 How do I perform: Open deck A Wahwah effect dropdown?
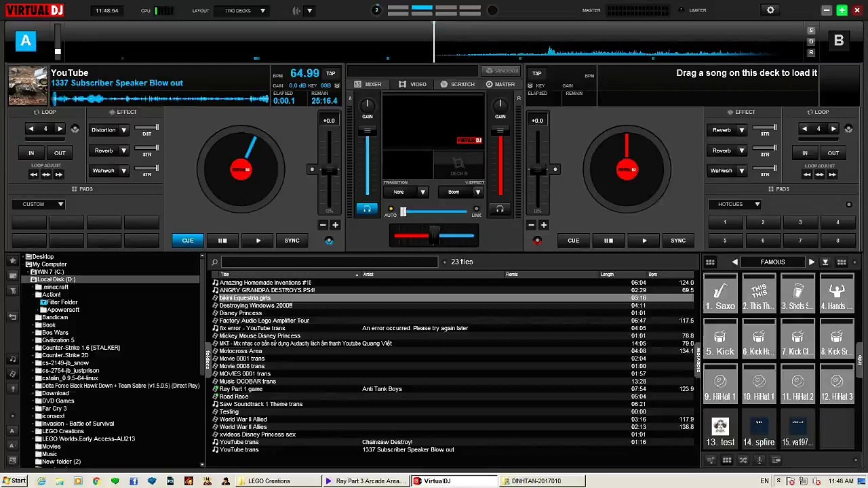coord(109,171)
